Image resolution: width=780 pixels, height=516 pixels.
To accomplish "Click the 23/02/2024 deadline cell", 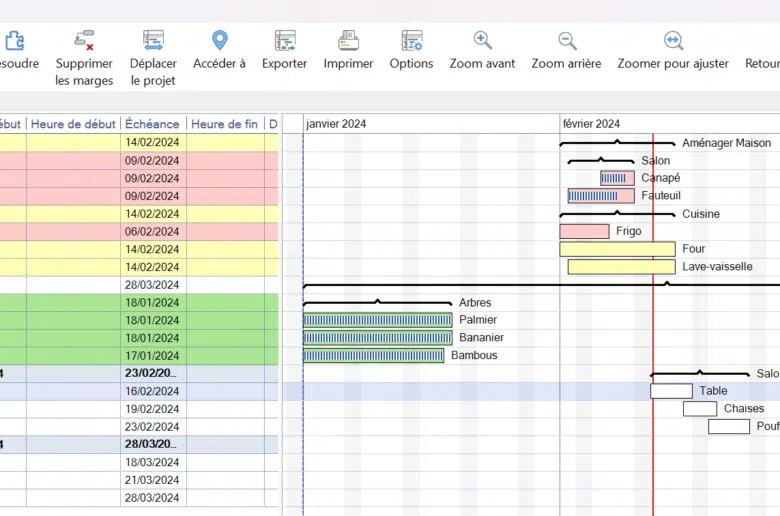I will point(152,427).
